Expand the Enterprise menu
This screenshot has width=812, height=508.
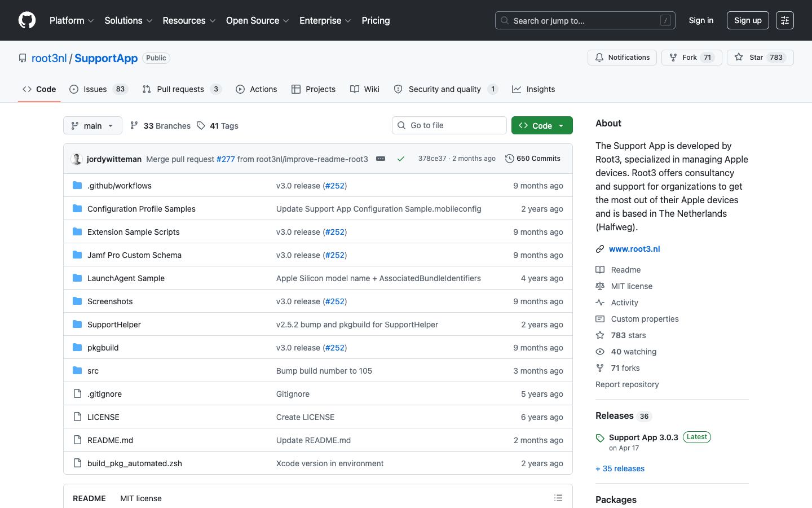click(x=325, y=20)
